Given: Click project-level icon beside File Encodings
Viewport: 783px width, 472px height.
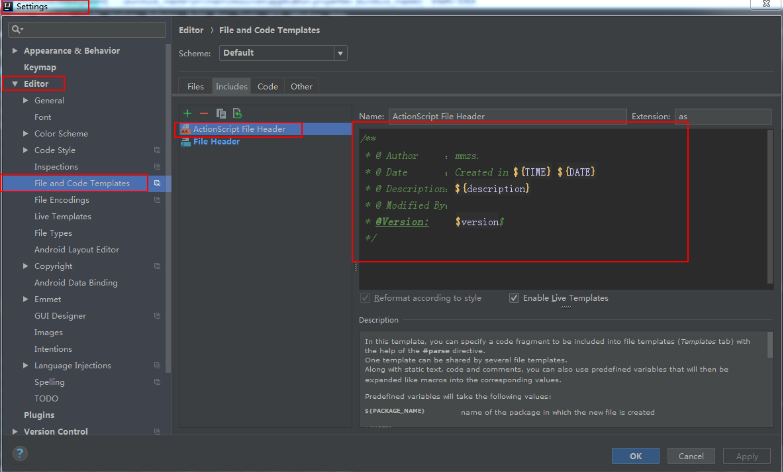Looking at the screenshot, I should tap(157, 200).
